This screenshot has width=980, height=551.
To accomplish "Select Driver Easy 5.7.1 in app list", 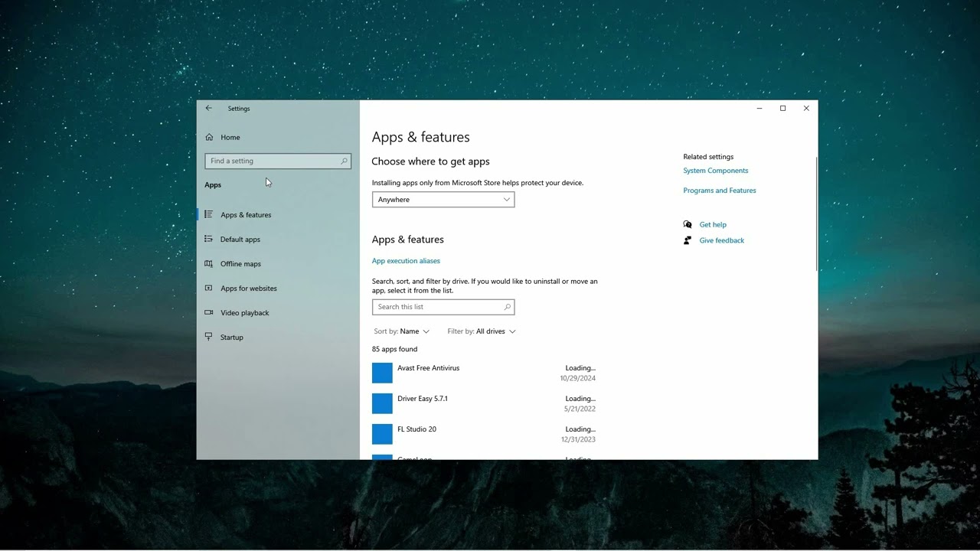I will coord(484,403).
